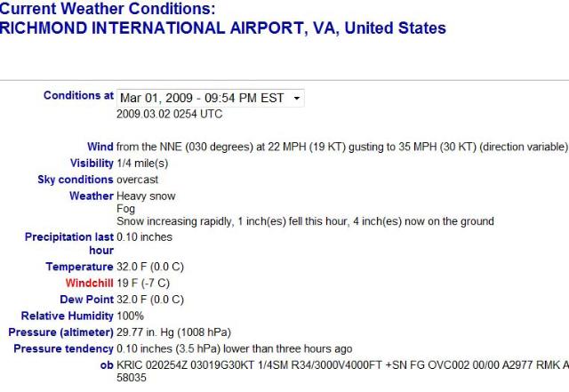Viewport: 569px width, 392px height.
Task: Click the Temperature label
Action: (79, 267)
